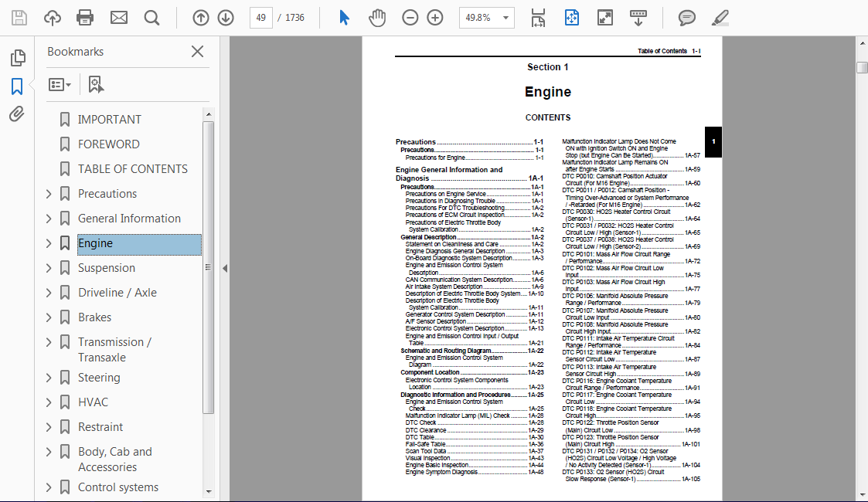Zoom out with the minus button
Image resolution: width=868 pixels, height=502 pixels.
click(410, 18)
